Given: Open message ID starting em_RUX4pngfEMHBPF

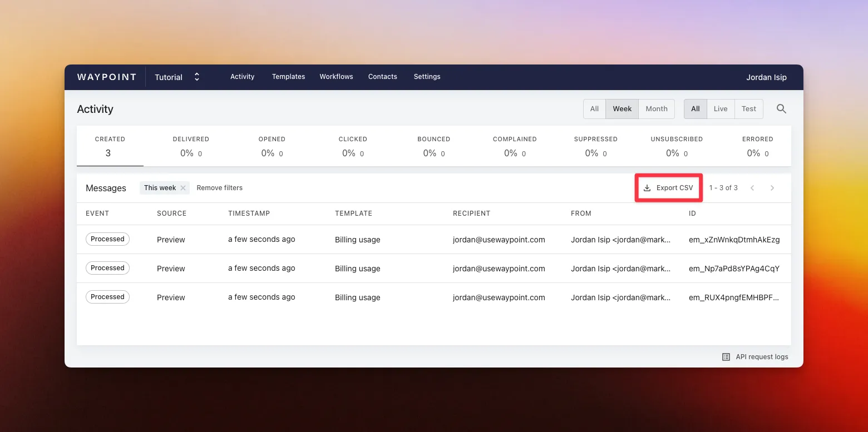Looking at the screenshot, I should (734, 297).
